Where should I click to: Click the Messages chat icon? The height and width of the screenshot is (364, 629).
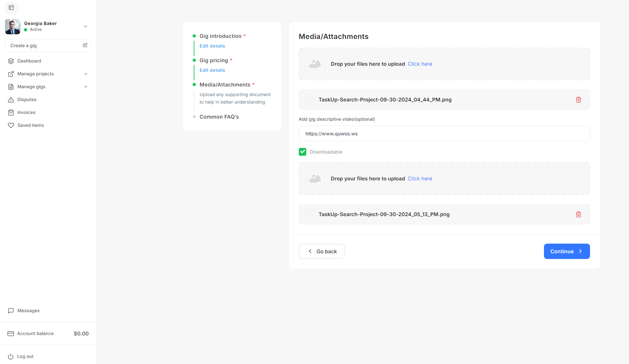pyautogui.click(x=11, y=311)
